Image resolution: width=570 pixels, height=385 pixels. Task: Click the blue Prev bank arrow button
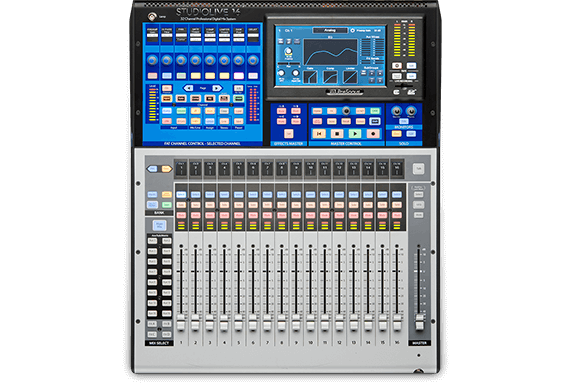(152, 169)
